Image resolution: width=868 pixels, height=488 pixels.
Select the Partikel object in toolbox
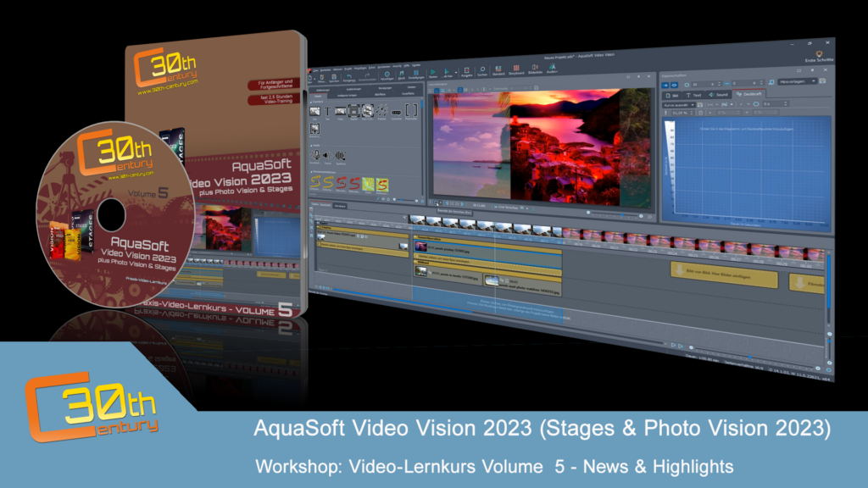point(382,112)
